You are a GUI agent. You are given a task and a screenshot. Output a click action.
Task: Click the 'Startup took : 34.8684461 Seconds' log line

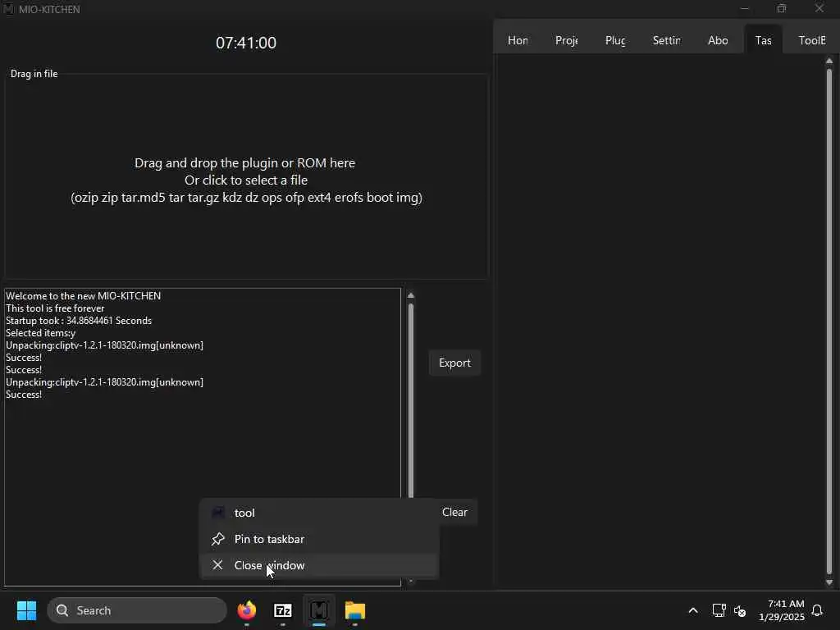[x=79, y=321]
